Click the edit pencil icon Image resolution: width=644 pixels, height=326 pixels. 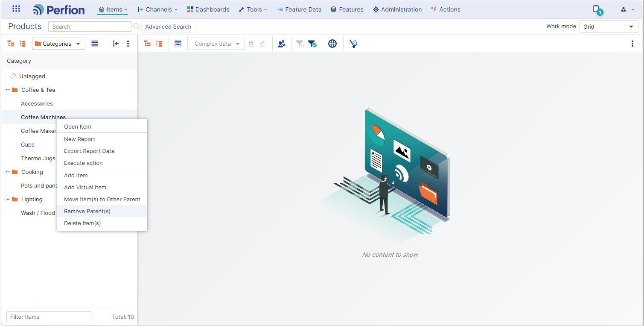click(263, 44)
